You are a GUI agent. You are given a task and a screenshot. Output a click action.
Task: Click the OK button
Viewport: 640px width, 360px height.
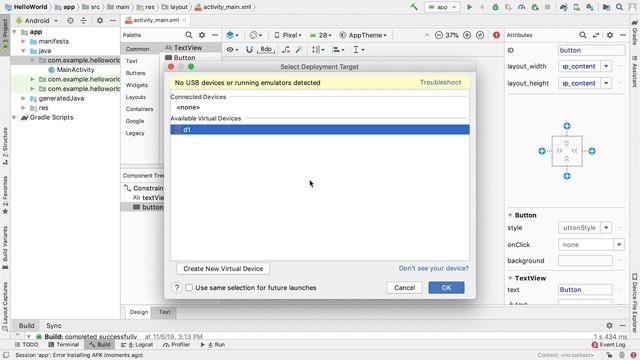[446, 288]
